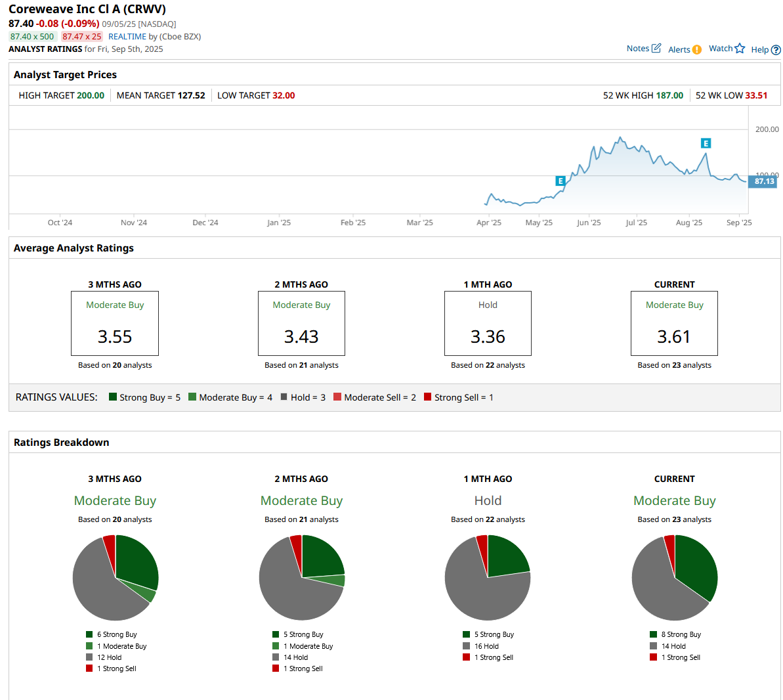Click the Coreweave Inc Cl A (CRWV) title
783x700 pixels.
(x=87, y=9)
